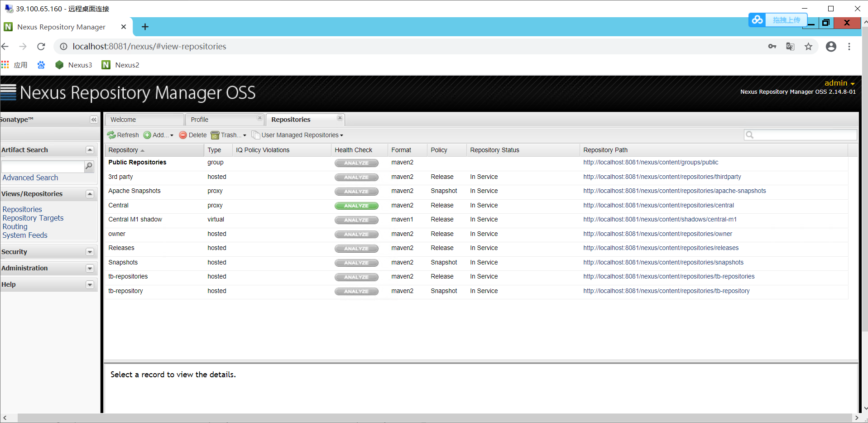Open the Nexus3 bookmark
Viewport: 868px width, 423px height.
73,65
